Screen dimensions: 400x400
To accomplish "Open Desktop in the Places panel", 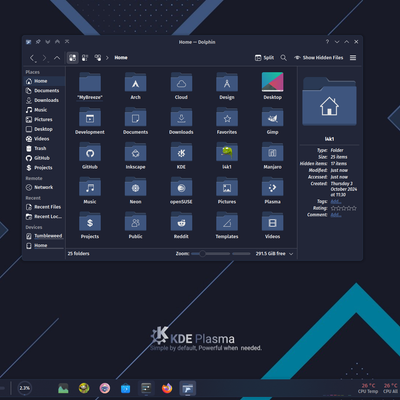I will (44, 129).
